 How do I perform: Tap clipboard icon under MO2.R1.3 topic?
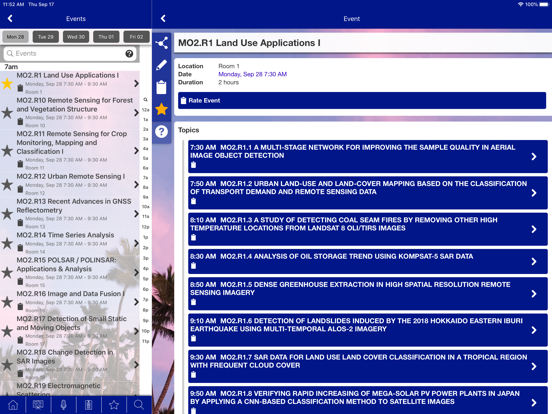pos(193,237)
